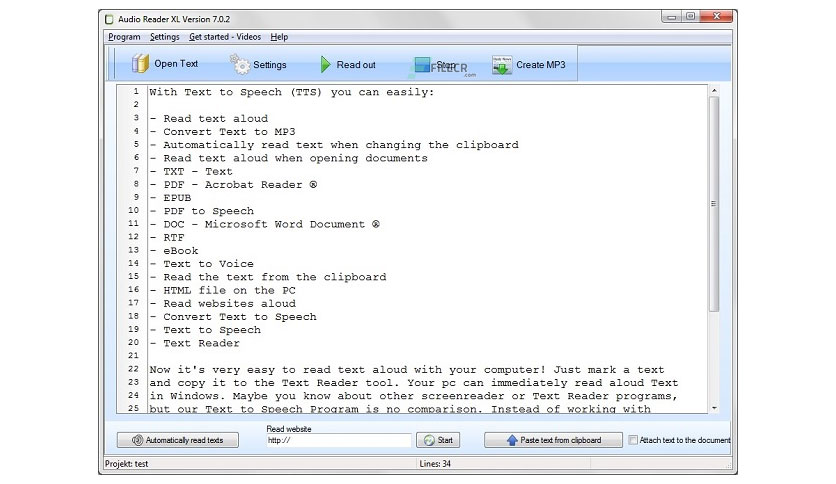
Task: Open the Get started - Videos menu
Action: (225, 37)
